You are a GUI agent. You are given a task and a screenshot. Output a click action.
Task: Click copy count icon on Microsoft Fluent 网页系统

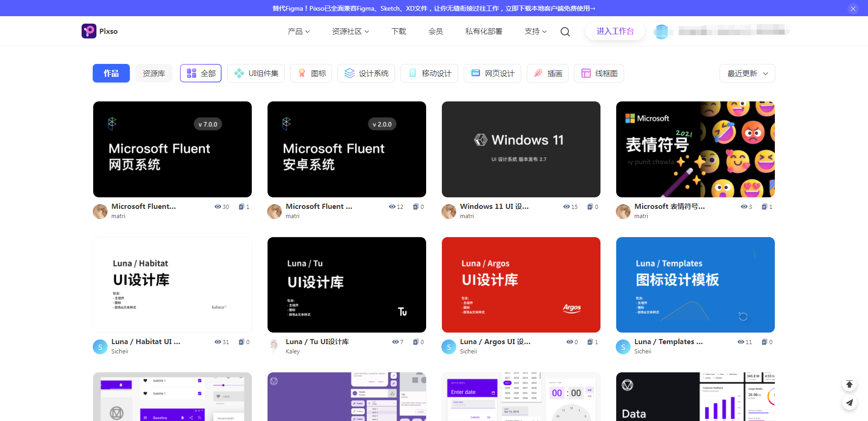(x=241, y=207)
